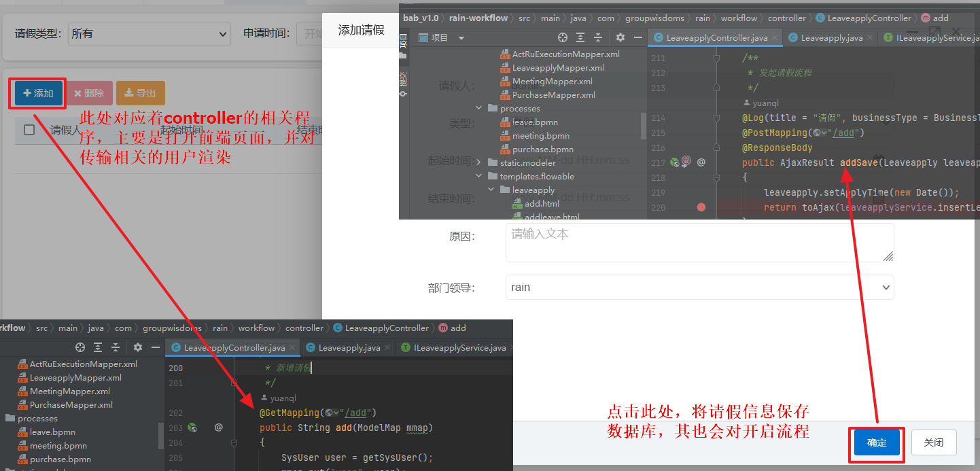Collapse the processes folder in the upper IDE tree
Screen dimensions: 980x471
coord(480,109)
